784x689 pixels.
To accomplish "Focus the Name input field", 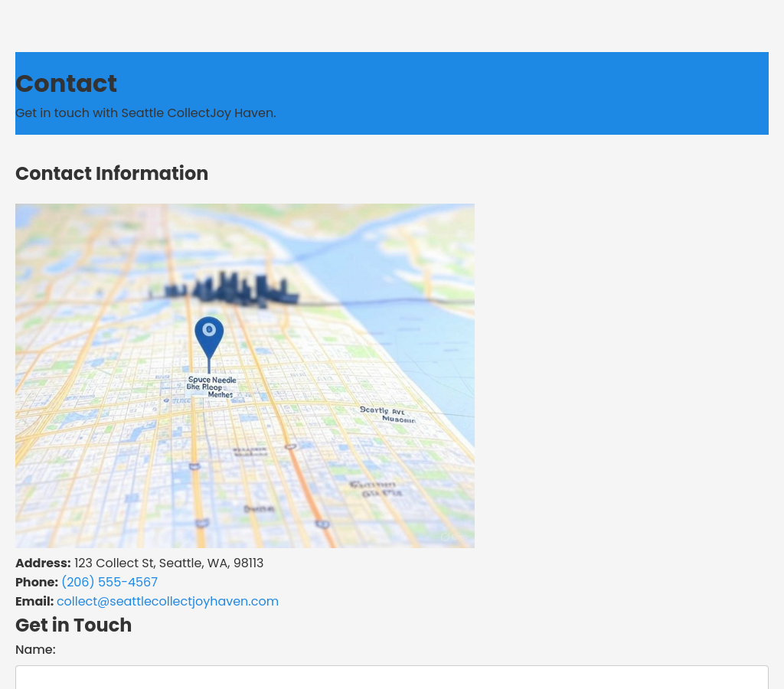I will (x=391, y=678).
